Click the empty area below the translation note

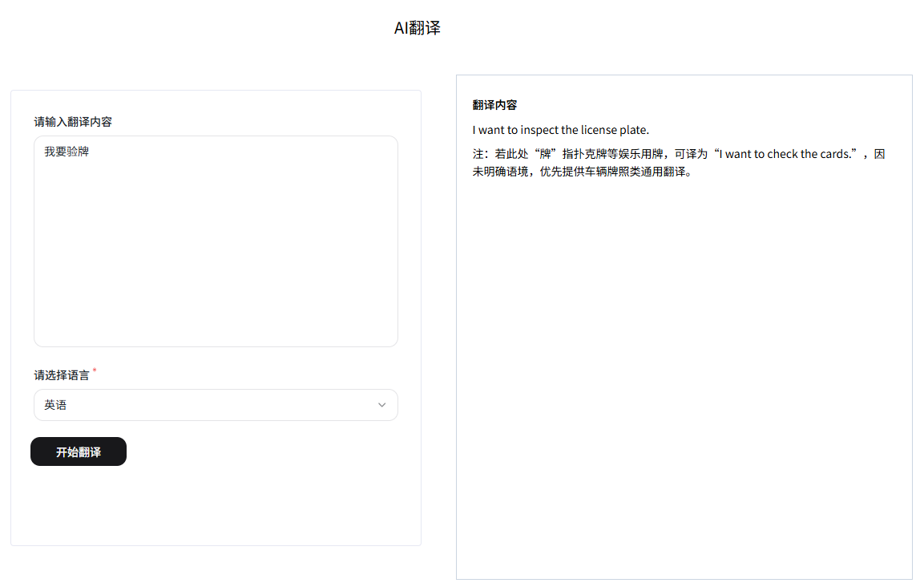pyautogui.click(x=684, y=321)
